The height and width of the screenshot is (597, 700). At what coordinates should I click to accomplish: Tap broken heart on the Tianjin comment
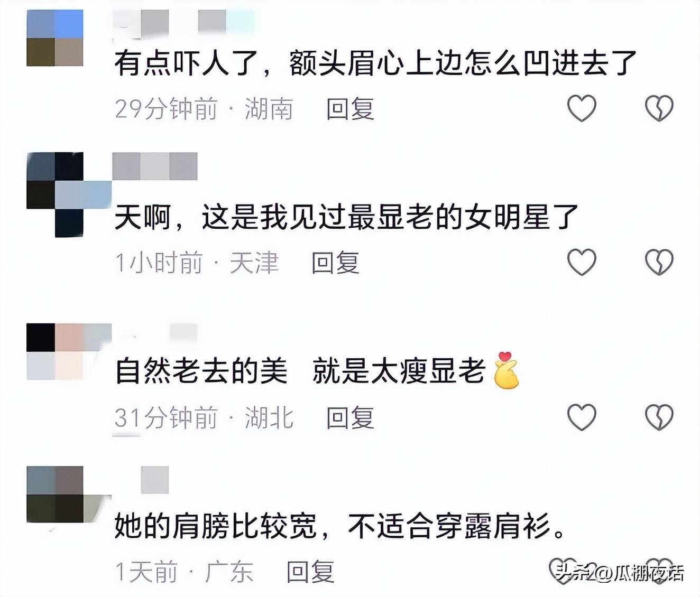click(659, 262)
